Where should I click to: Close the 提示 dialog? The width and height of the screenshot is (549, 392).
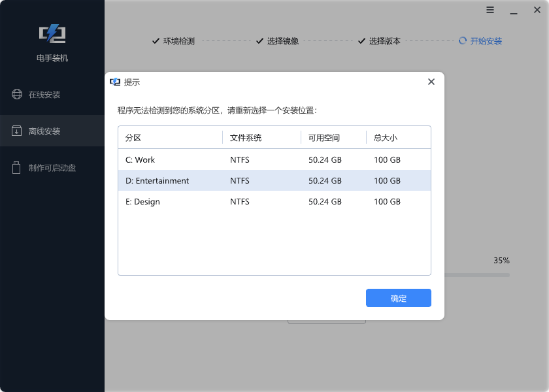(x=431, y=82)
